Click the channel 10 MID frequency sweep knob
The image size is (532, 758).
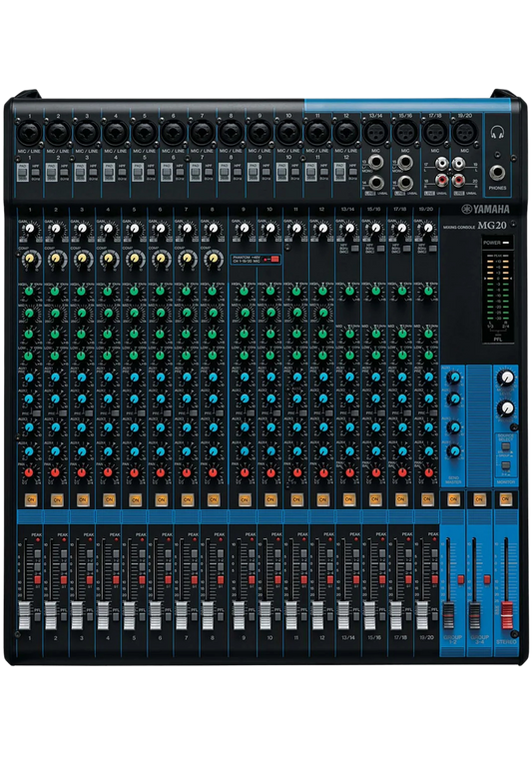click(x=270, y=314)
